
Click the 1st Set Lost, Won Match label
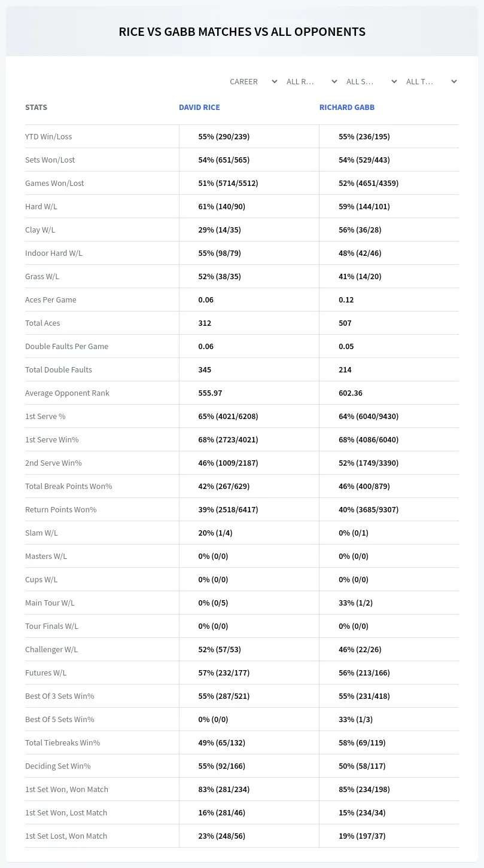(66, 836)
